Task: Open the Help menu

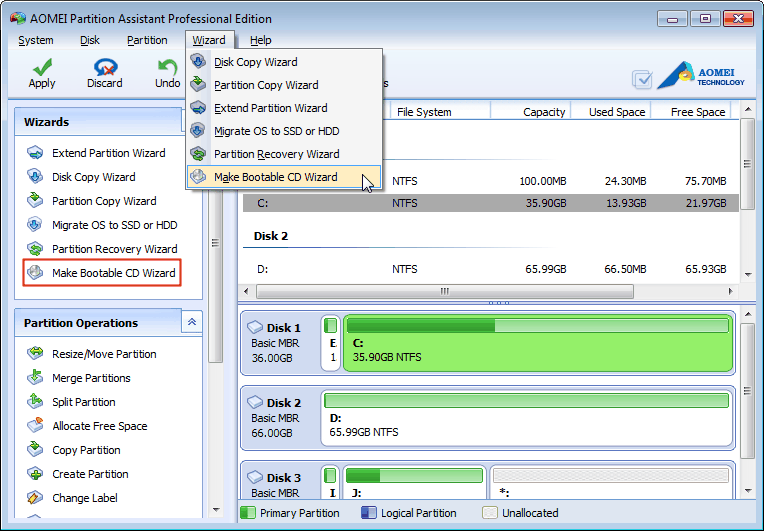Action: click(x=261, y=40)
